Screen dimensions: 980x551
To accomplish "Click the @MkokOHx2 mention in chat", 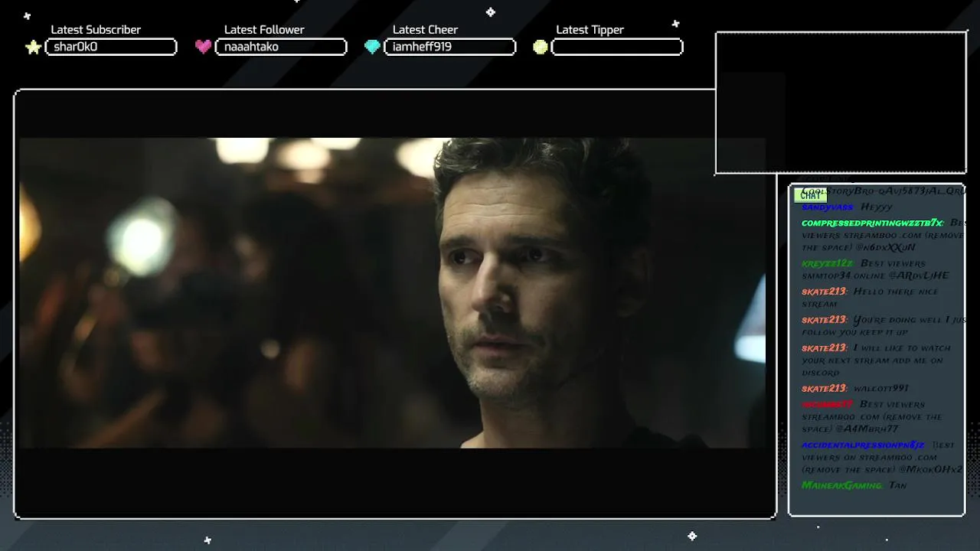I will [930, 469].
